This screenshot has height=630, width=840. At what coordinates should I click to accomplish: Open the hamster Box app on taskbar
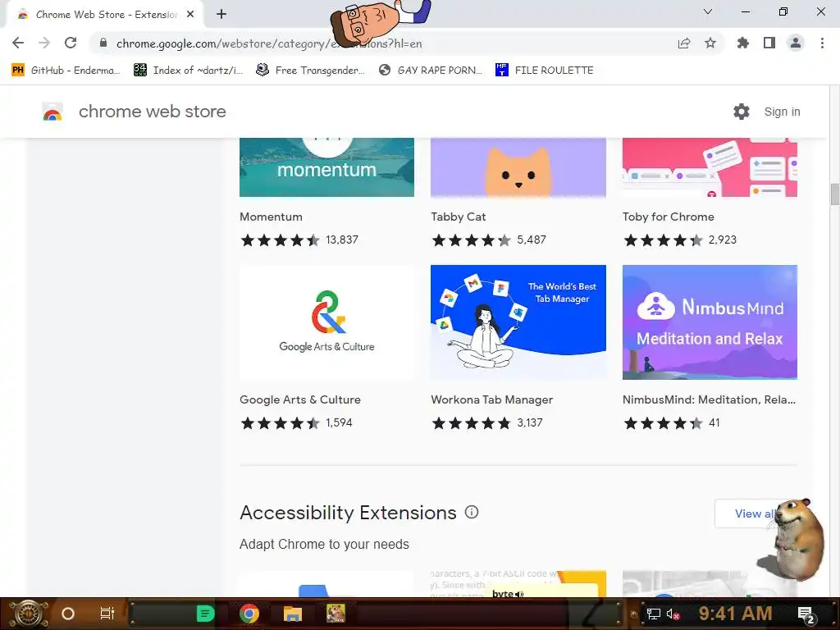[336, 614]
